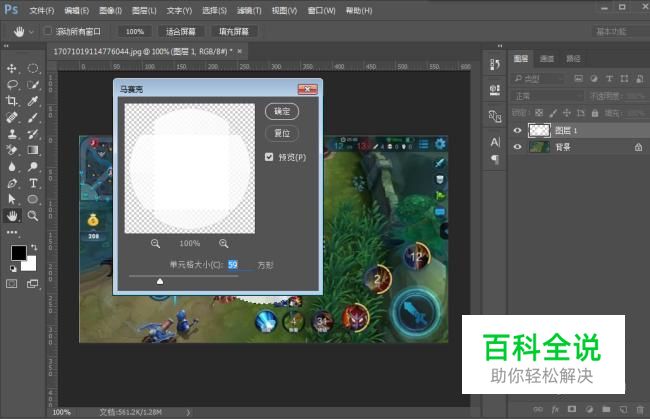Switch to the 通道 tab
The height and width of the screenshot is (419, 650).
coord(547,59)
